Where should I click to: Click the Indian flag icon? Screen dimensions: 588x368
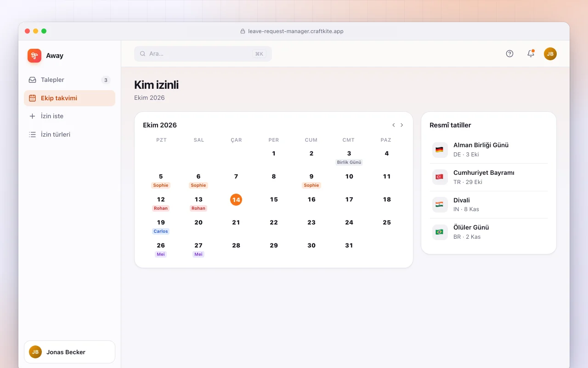(x=440, y=204)
